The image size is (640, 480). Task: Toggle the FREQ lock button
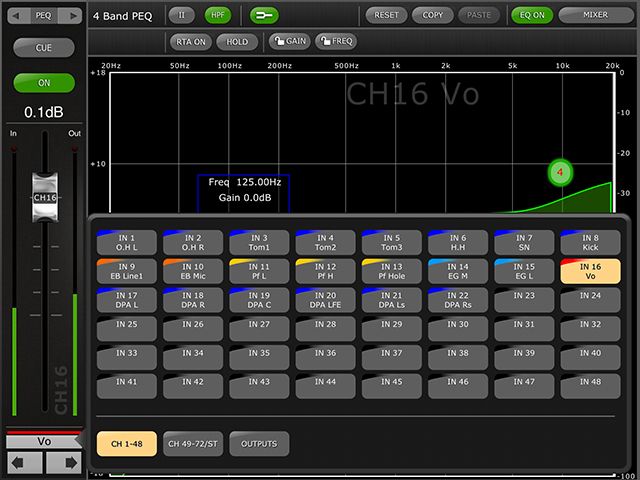[335, 41]
